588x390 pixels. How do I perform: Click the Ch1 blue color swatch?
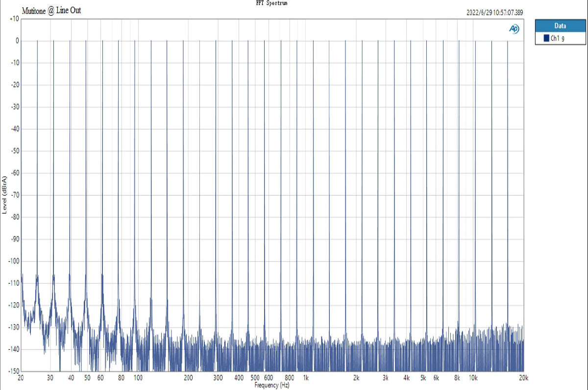(546, 38)
